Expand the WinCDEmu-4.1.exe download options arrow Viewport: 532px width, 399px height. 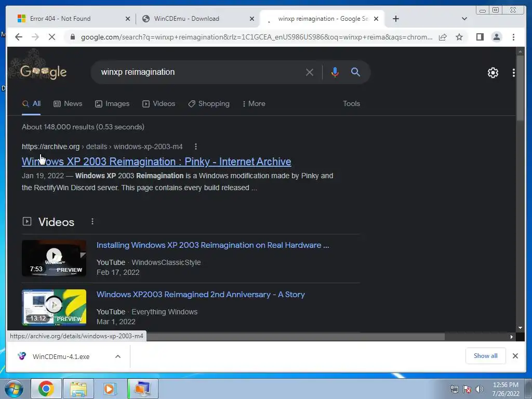point(118,356)
